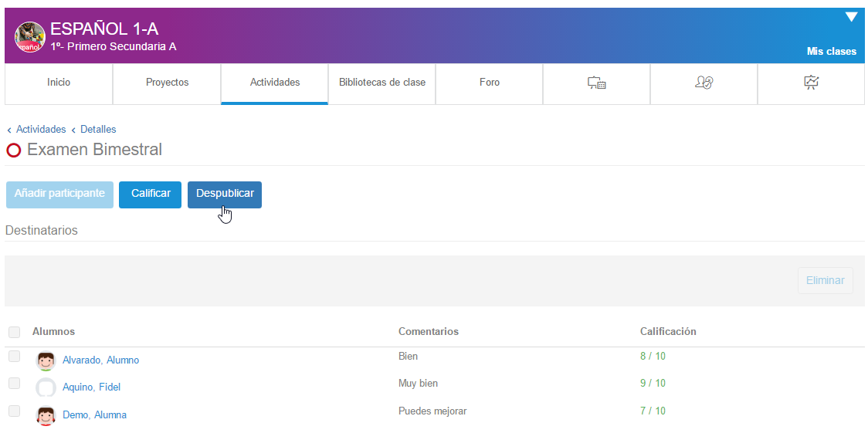The width and height of the screenshot is (868, 433).
Task: Click the Español class avatar image
Action: pyautogui.click(x=30, y=37)
